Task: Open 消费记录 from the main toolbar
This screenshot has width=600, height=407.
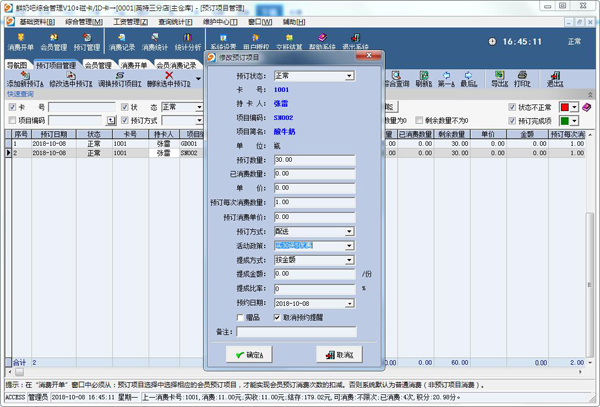Action: pyautogui.click(x=121, y=41)
